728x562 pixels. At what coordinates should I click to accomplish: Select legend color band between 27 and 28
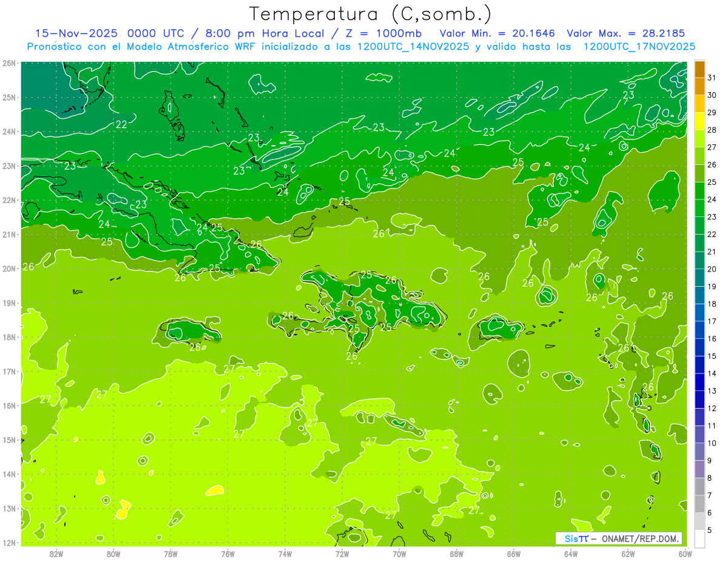pos(699,138)
